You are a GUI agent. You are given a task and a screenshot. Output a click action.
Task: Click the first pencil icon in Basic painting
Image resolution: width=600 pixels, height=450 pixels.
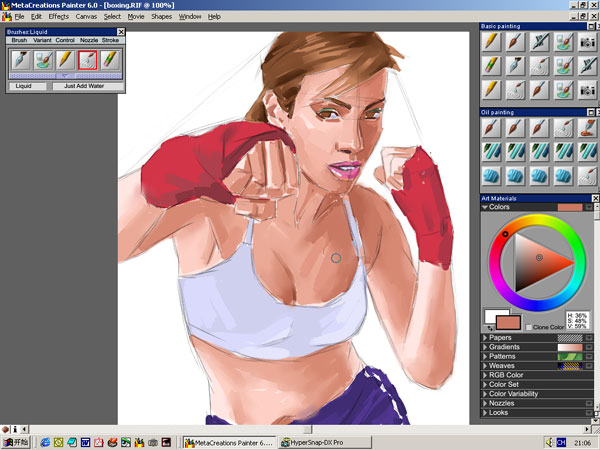[x=491, y=42]
